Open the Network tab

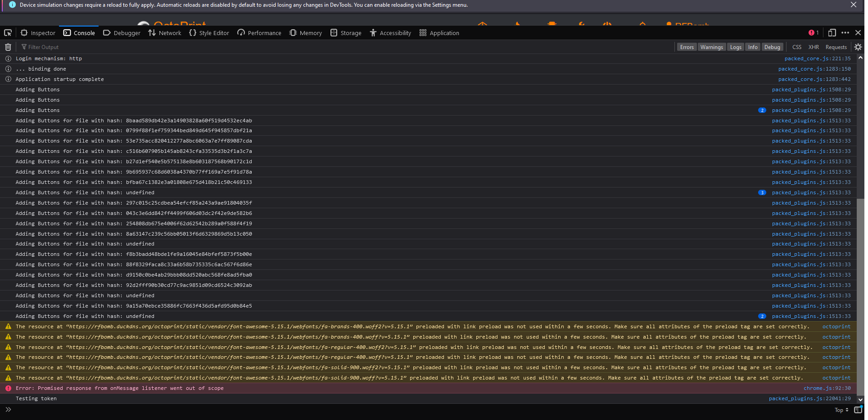click(x=165, y=33)
